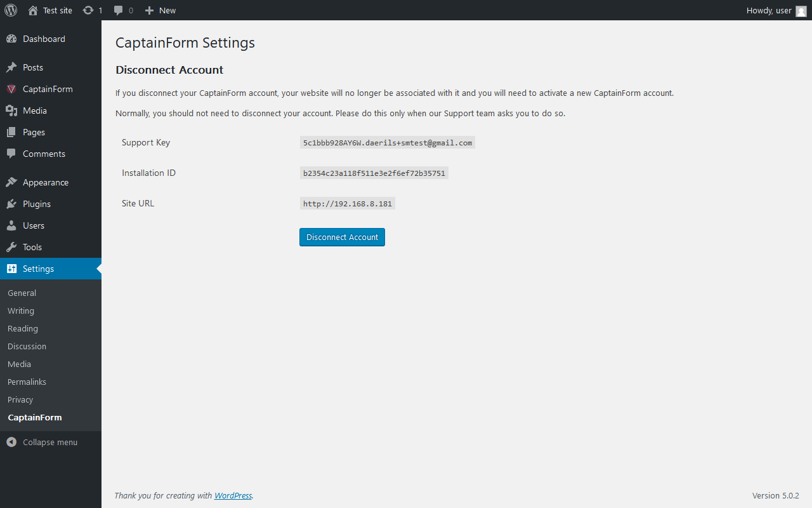Click the Support Key code value

coord(388,142)
